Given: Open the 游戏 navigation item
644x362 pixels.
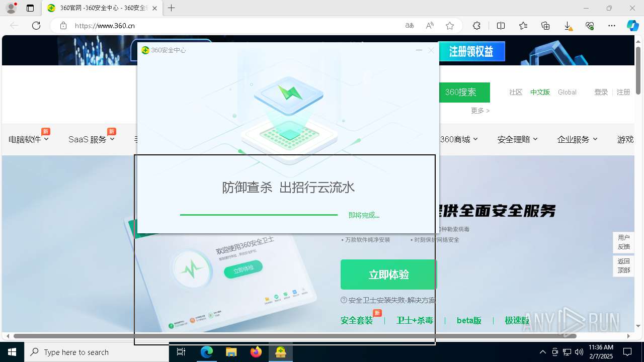Looking at the screenshot, I should pos(625,139).
